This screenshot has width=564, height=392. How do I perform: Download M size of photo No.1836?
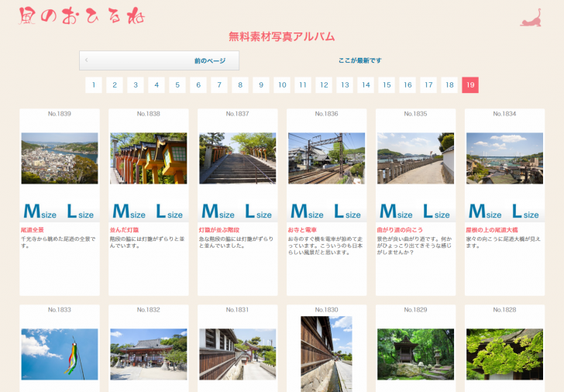click(307, 211)
